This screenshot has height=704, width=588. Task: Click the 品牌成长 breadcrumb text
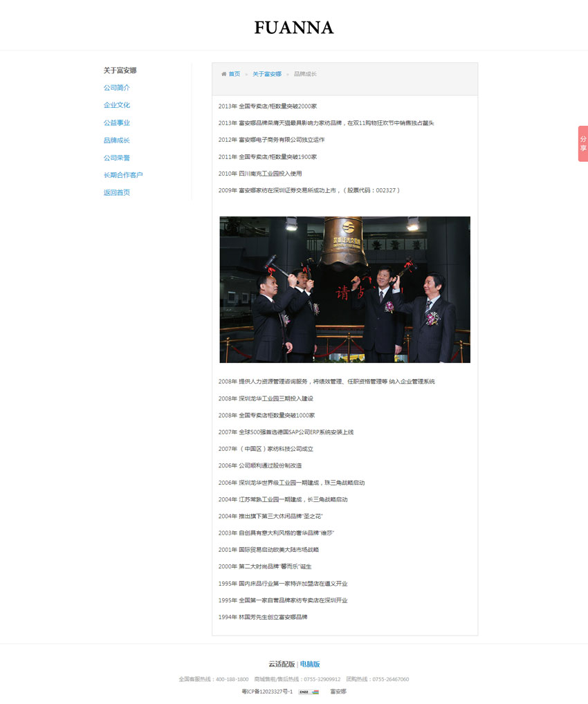(306, 74)
